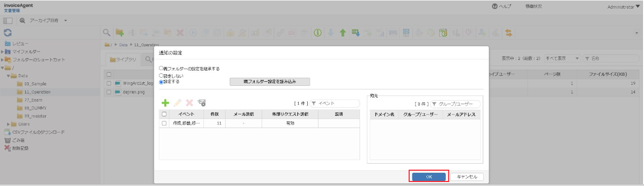The image size is (644, 186).
Task: Click the sidebar panel toggle icon
Action: pyautogui.click(x=8, y=20)
